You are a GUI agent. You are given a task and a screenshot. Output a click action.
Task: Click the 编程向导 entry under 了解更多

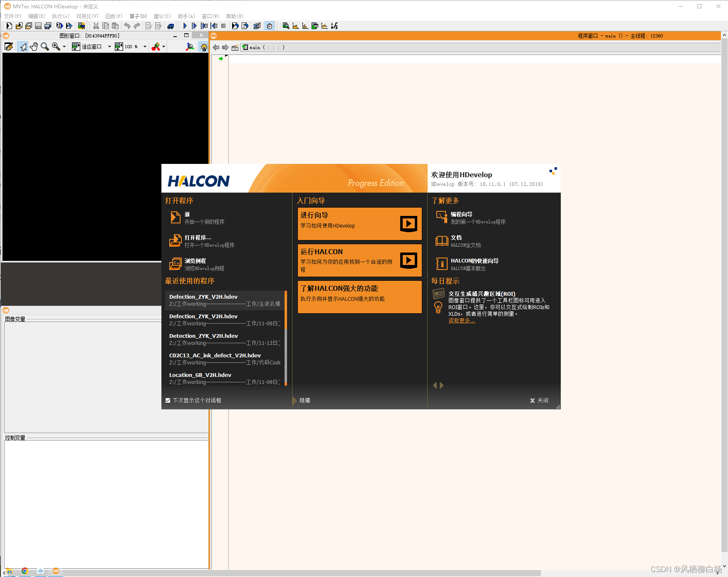[x=471, y=218]
